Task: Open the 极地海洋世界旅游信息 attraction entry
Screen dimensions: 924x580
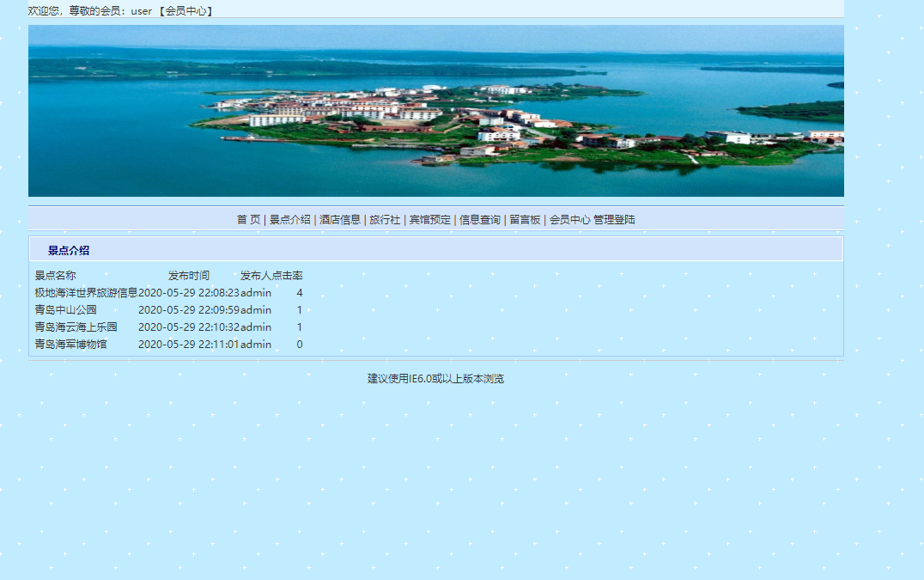Action: (x=86, y=292)
